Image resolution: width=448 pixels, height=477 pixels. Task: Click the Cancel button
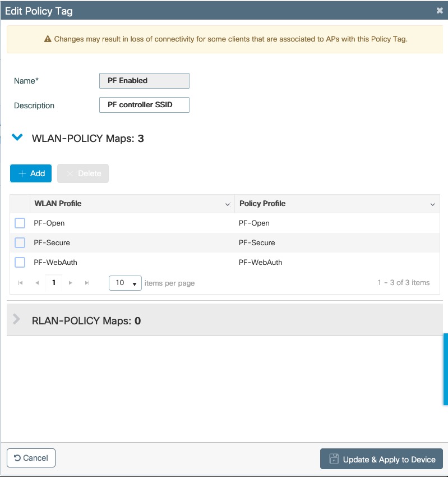click(31, 458)
